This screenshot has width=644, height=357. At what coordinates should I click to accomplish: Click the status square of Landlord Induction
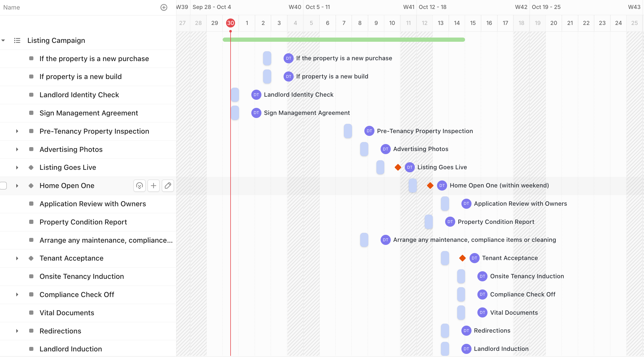[x=31, y=349]
